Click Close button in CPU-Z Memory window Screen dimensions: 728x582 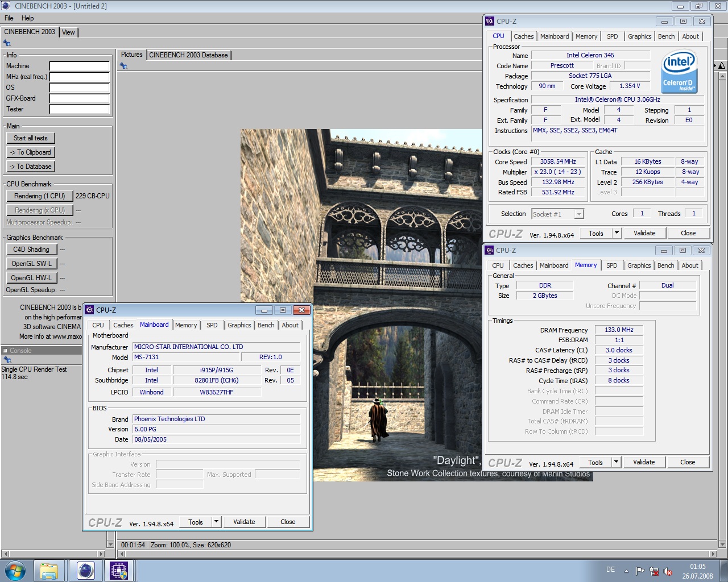[x=688, y=462]
